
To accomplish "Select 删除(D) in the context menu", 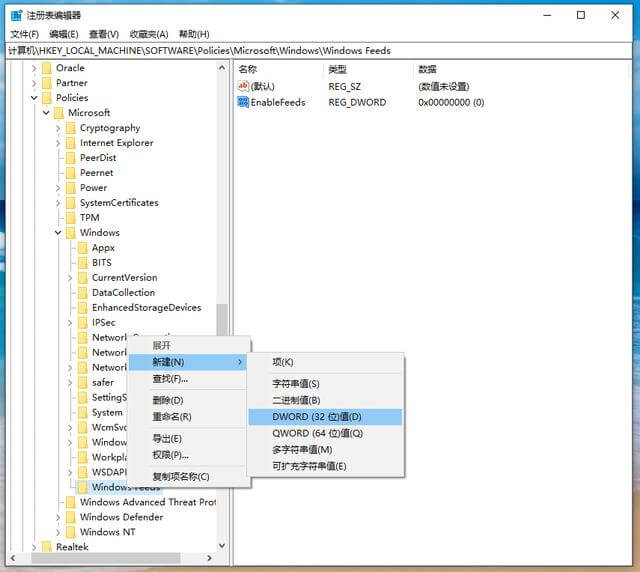I will (x=167, y=400).
